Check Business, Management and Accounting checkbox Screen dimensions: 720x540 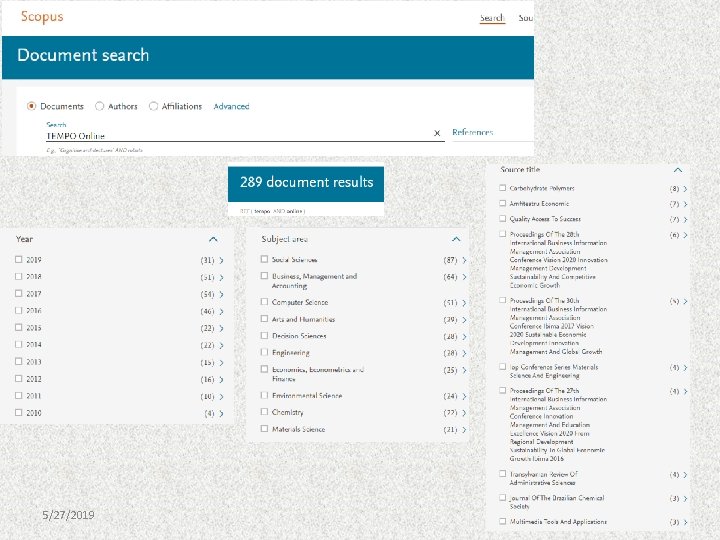point(264,276)
